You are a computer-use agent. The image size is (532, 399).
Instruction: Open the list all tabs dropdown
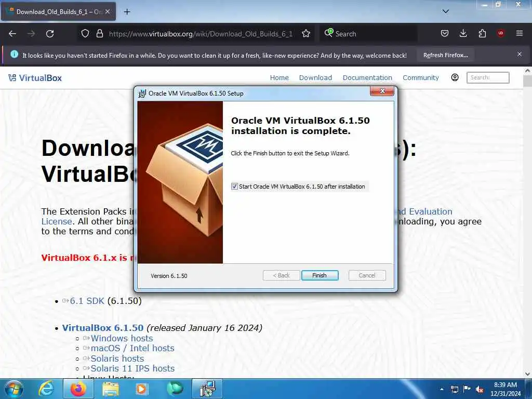point(445,11)
